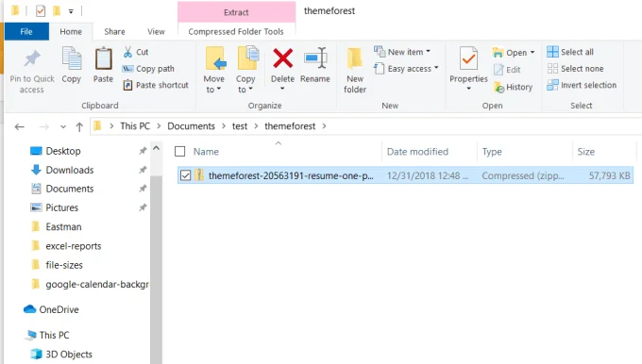This screenshot has width=642, height=364.
Task: Select This PC in navigation pane
Action: 47,335
